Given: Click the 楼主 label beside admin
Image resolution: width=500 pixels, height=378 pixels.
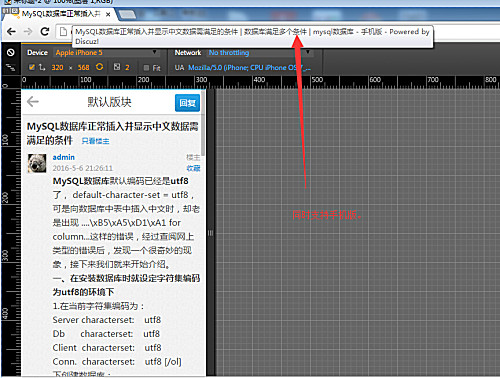Looking at the screenshot, I should [193, 157].
